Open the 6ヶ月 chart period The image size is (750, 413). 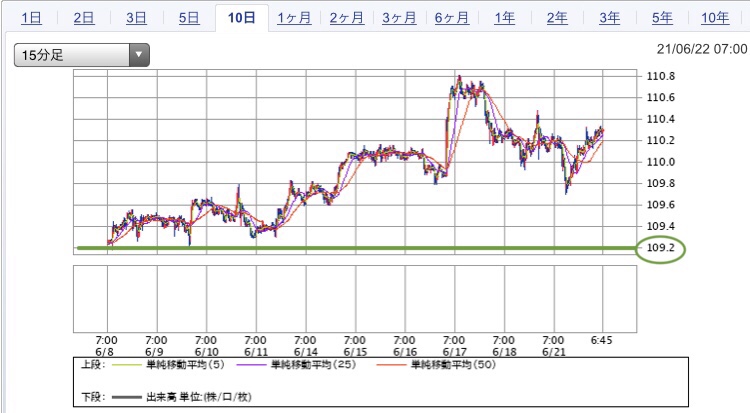coord(452,18)
